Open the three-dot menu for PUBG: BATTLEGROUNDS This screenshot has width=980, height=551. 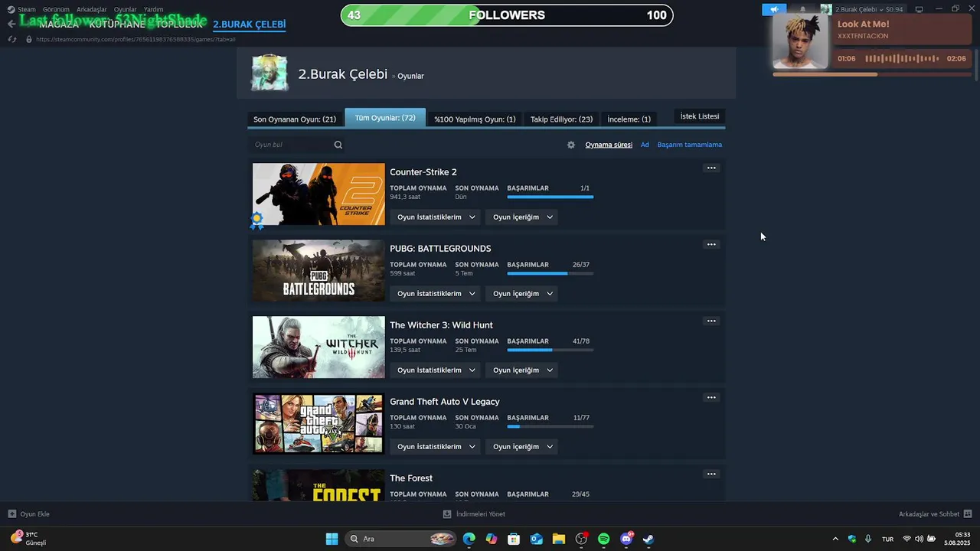click(711, 244)
